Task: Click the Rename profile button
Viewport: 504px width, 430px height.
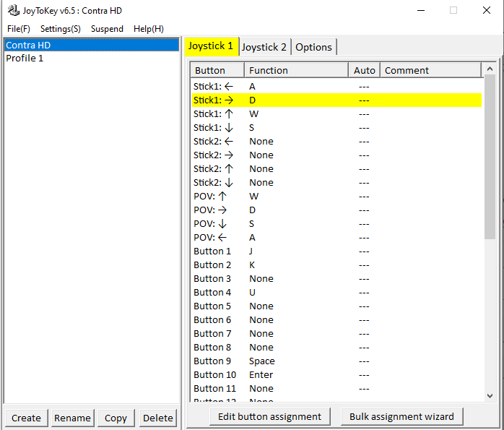Action: pos(73,418)
